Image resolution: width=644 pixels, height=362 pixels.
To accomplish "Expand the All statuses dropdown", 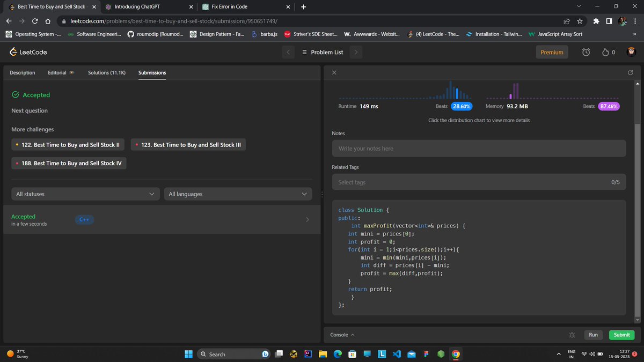I will coord(85,194).
